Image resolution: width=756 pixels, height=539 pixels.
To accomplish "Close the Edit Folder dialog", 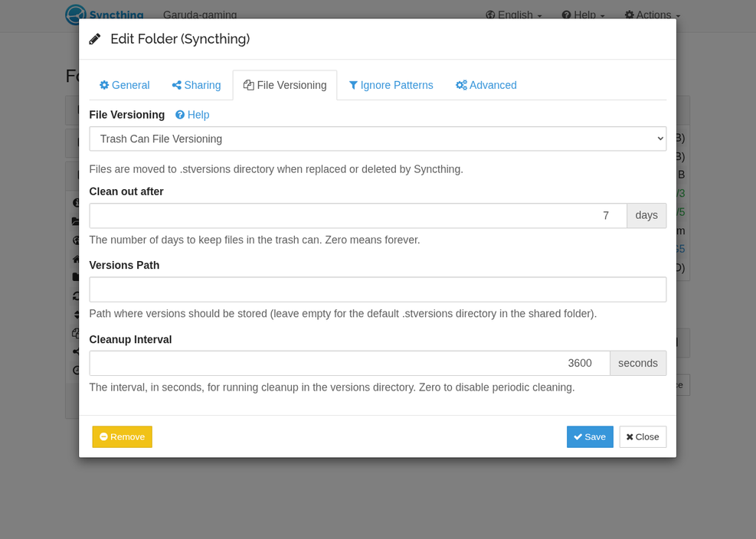I will tap(643, 437).
